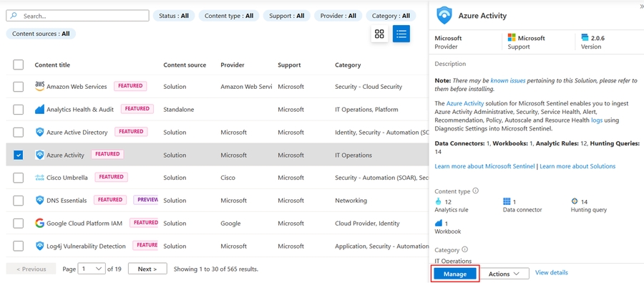Open the Status : All filter
Image resolution: width=644 pixels, height=283 pixels.
[x=174, y=16]
